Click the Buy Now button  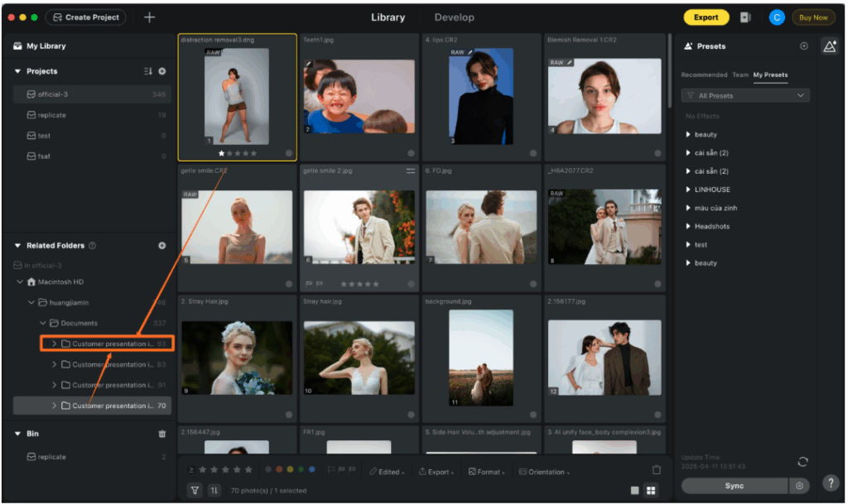coord(813,17)
